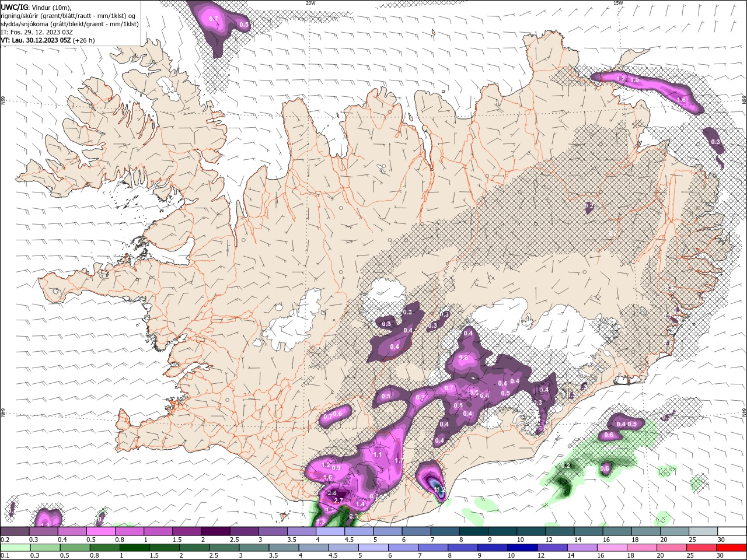Click the 1.6 value in the northeast snow band
This screenshot has height=560, width=747.
pos(681,100)
